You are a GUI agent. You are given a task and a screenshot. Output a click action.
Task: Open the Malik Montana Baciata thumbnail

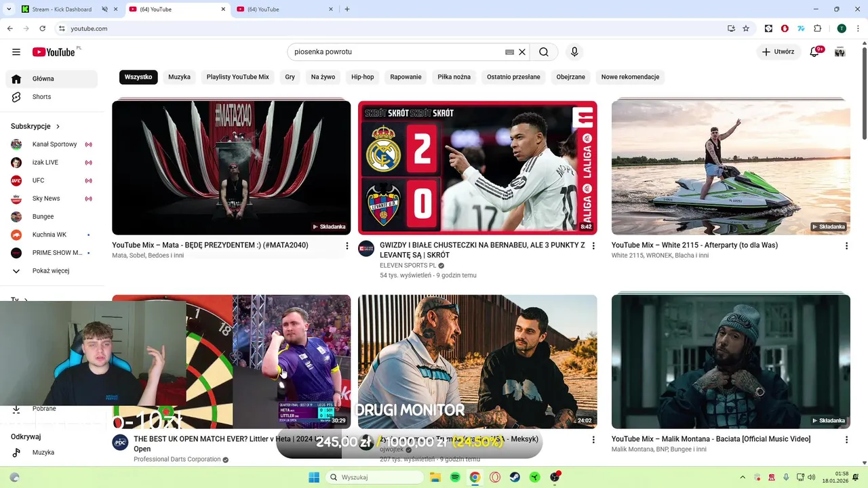pos(730,361)
